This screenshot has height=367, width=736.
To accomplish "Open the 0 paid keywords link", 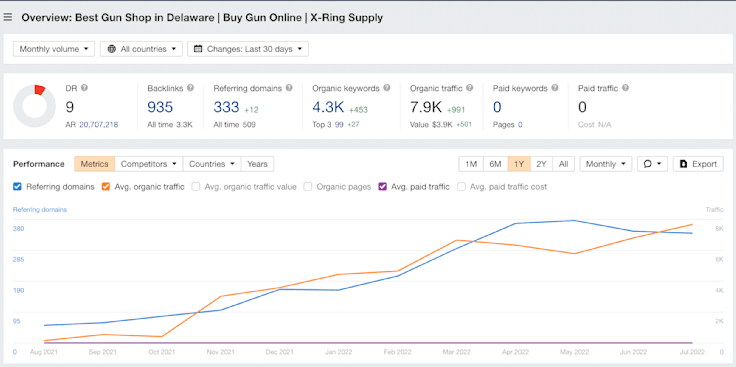I will click(x=497, y=107).
